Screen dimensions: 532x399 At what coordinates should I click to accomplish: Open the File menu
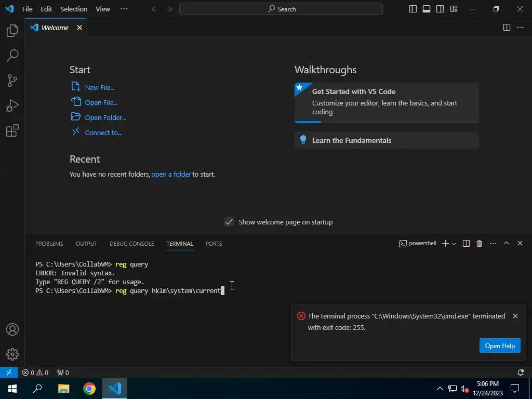pyautogui.click(x=28, y=9)
